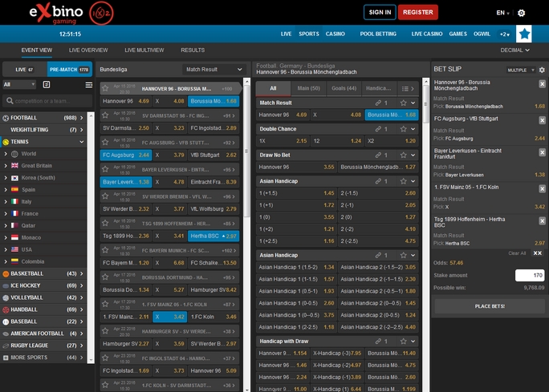Open the Handball sports category

pos(43,309)
